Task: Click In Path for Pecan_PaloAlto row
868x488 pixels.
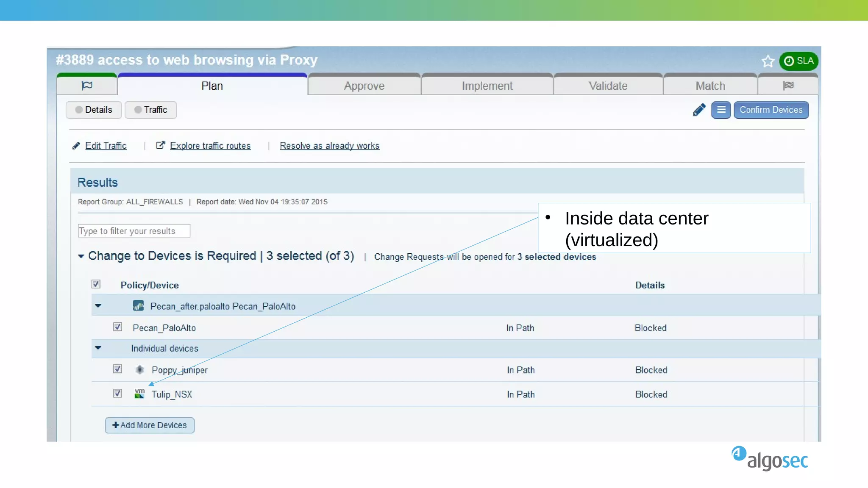Action: click(x=520, y=328)
